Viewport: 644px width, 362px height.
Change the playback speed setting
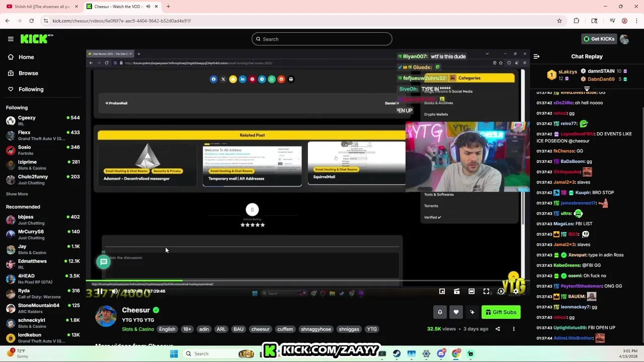[501, 291]
